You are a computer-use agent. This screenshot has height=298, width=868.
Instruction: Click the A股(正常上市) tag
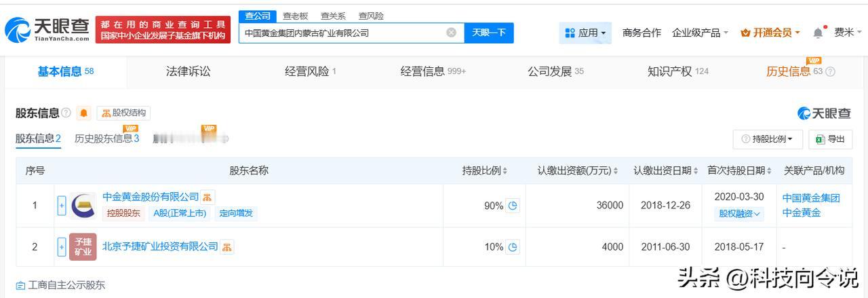point(179,213)
